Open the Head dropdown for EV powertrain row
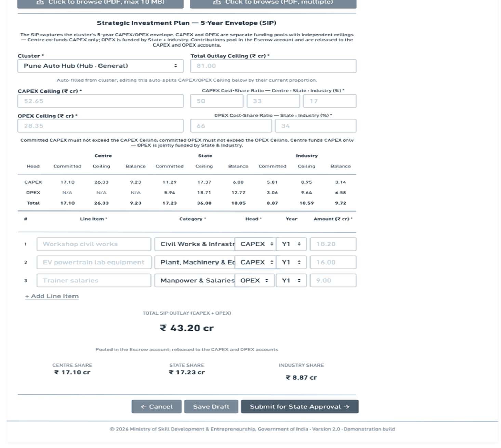501x448 pixels. click(x=255, y=262)
